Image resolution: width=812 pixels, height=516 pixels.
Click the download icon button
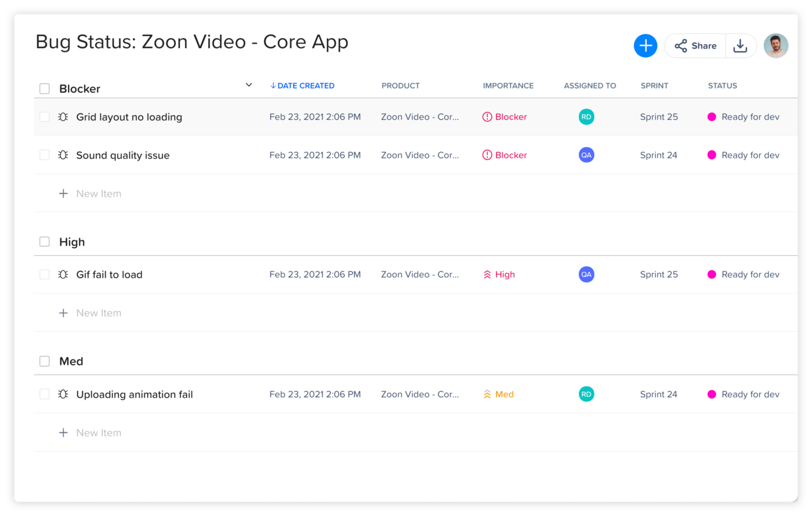click(x=740, y=46)
